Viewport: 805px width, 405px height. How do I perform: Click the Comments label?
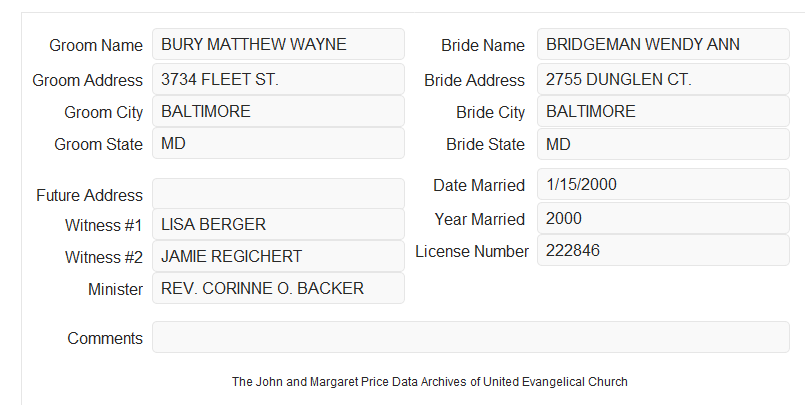(x=105, y=338)
